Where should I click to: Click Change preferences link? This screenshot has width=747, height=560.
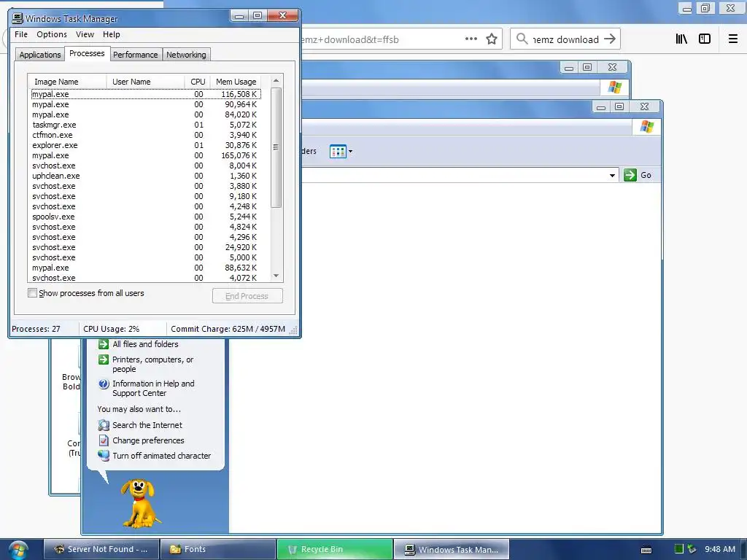tap(148, 440)
